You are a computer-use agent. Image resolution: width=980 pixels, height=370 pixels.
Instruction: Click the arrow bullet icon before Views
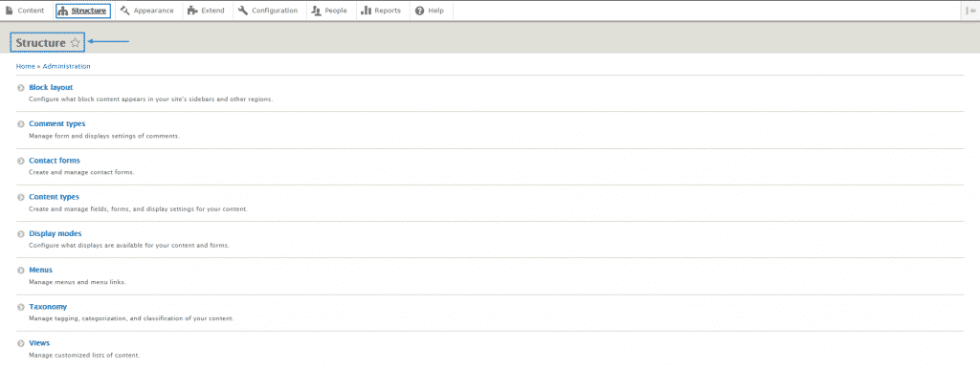pyautogui.click(x=21, y=343)
